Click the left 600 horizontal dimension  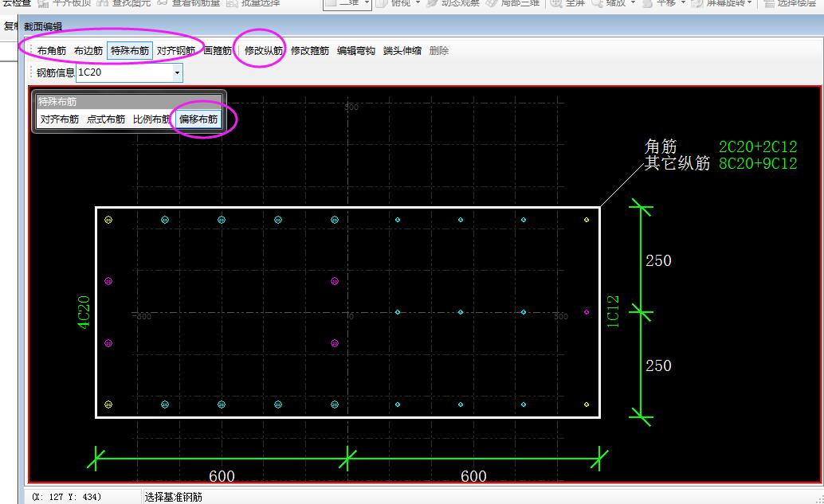coord(222,476)
